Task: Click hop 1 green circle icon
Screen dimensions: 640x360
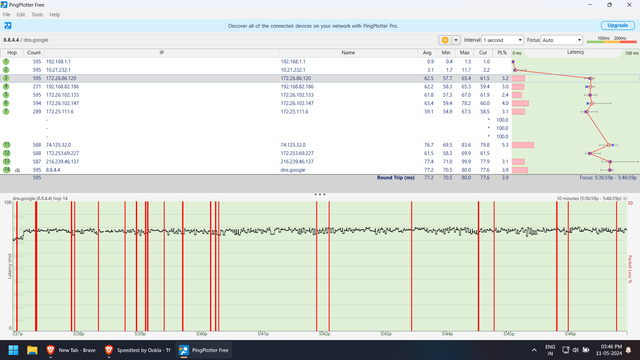Action: pyautogui.click(x=6, y=62)
